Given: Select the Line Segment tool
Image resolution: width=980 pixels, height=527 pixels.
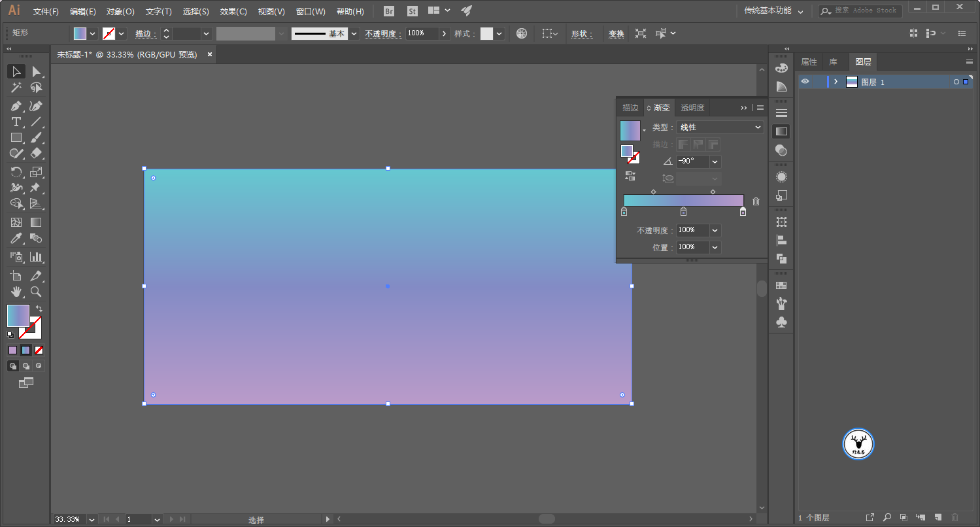Looking at the screenshot, I should 37,122.
